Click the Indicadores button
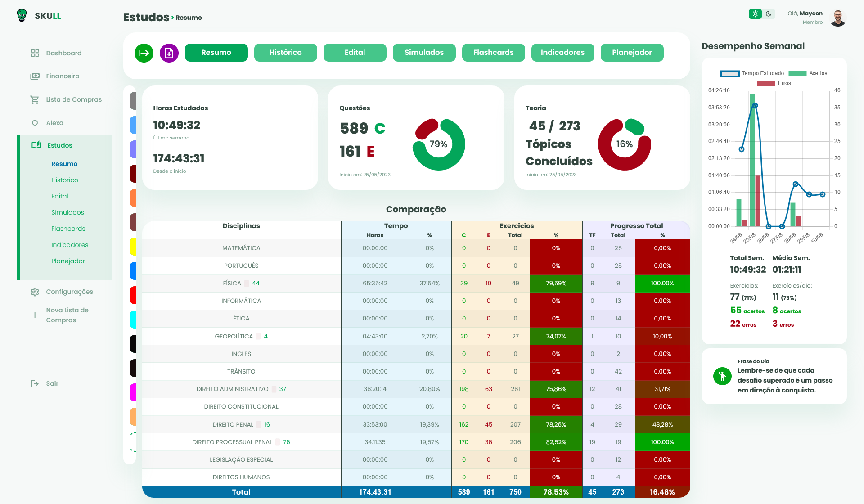Screen dimensions: 864x504 [562, 53]
